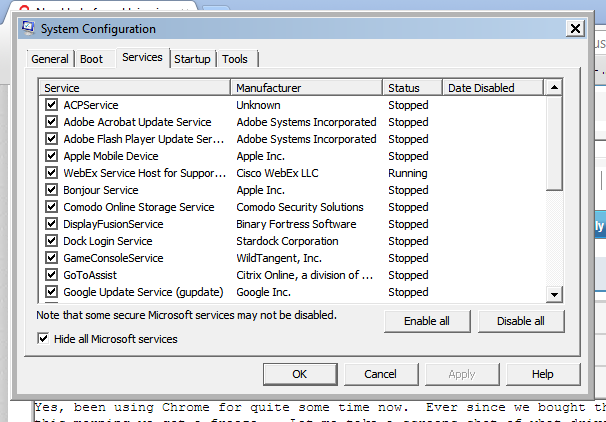This screenshot has height=422, width=606.
Task: Close the System Configuration dialog
Action: click(x=575, y=28)
